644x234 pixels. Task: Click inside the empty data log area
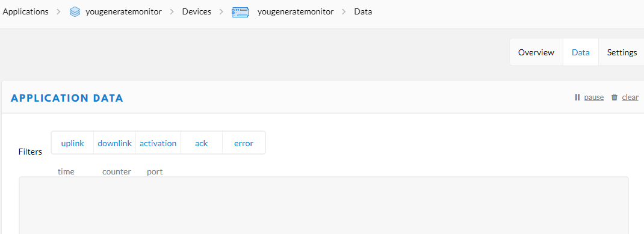pos(324,205)
